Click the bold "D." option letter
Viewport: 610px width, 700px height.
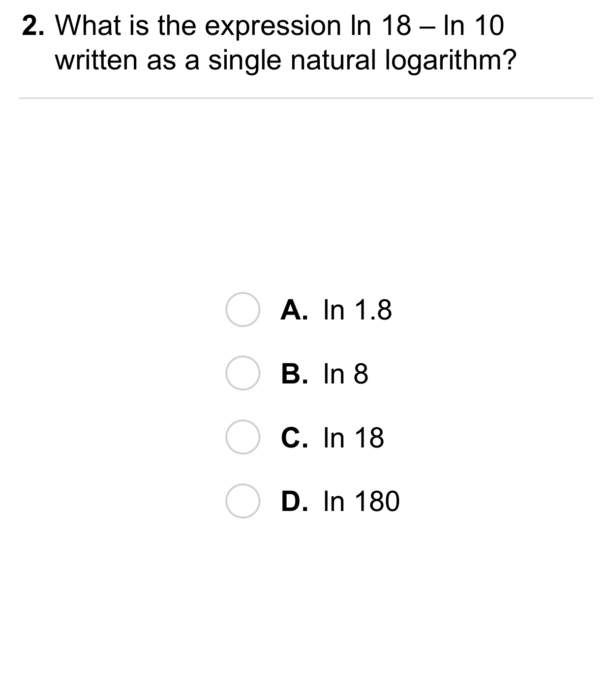(x=295, y=502)
